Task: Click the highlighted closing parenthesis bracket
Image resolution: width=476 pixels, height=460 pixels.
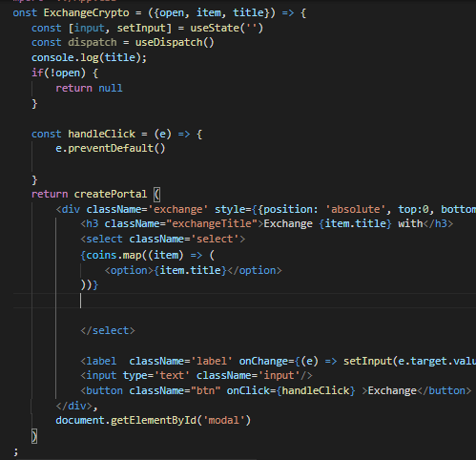Action: pyautogui.click(x=34, y=436)
